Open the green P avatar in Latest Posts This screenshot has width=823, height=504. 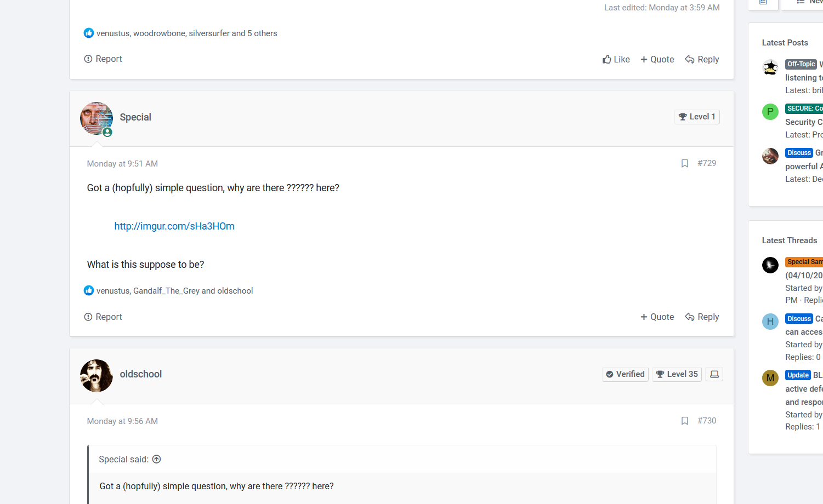(x=770, y=112)
